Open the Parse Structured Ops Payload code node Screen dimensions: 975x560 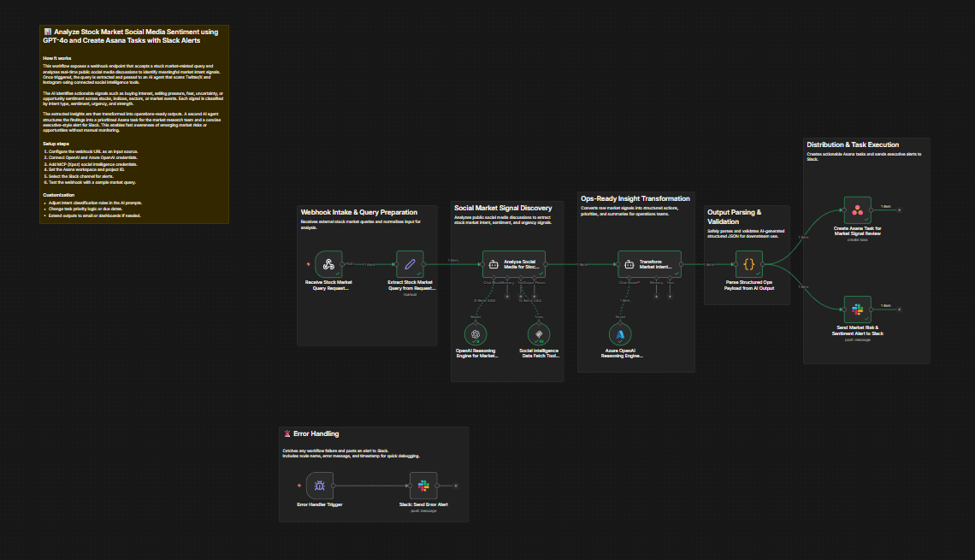point(748,264)
